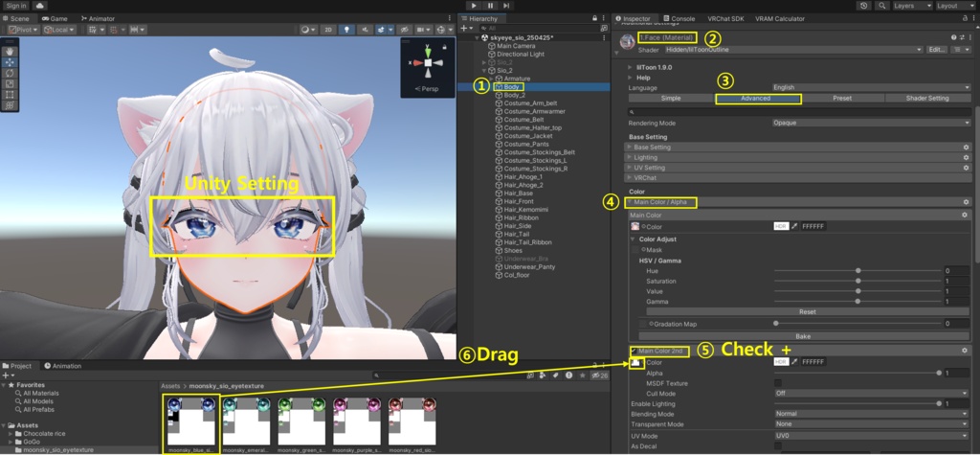
Task: Click the Simple mode button
Action: (671, 99)
